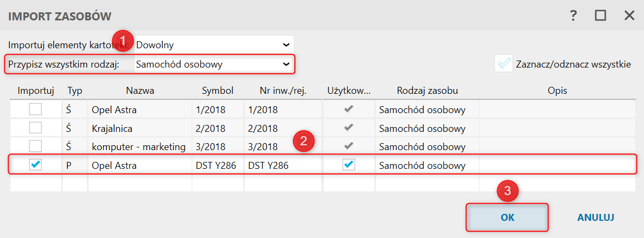The image size is (644, 238).
Task: Click the Symbol column header
Action: [x=217, y=91]
